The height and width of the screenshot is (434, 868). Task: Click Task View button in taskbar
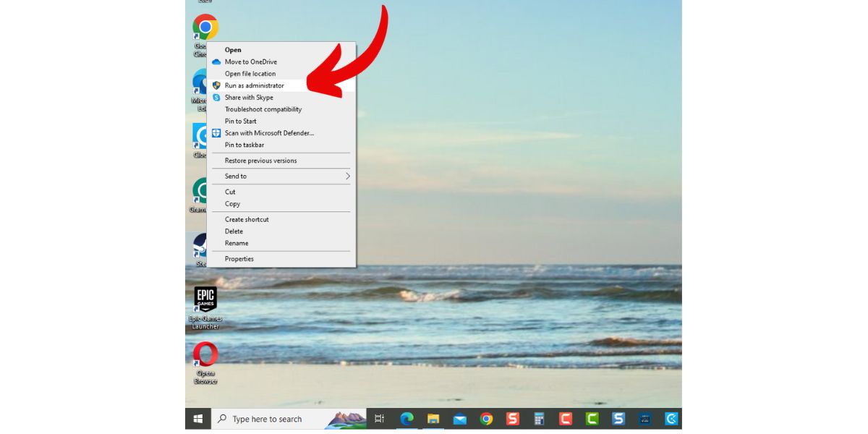click(x=379, y=419)
